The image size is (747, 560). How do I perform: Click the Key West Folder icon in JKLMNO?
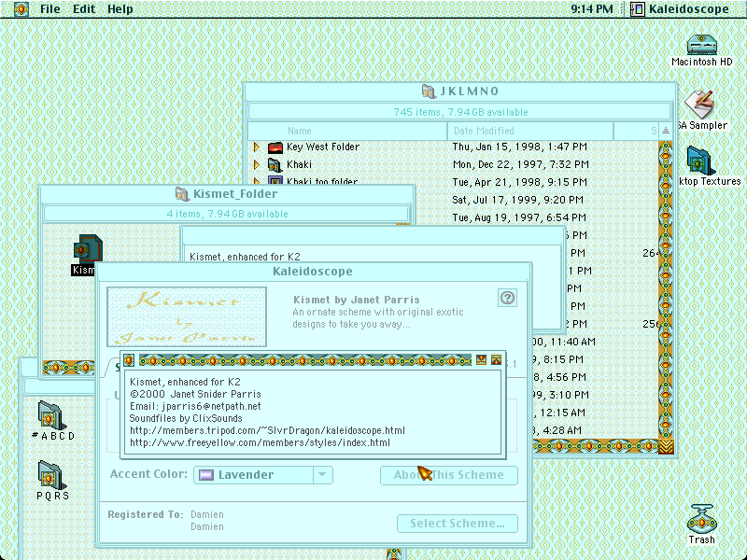275,147
